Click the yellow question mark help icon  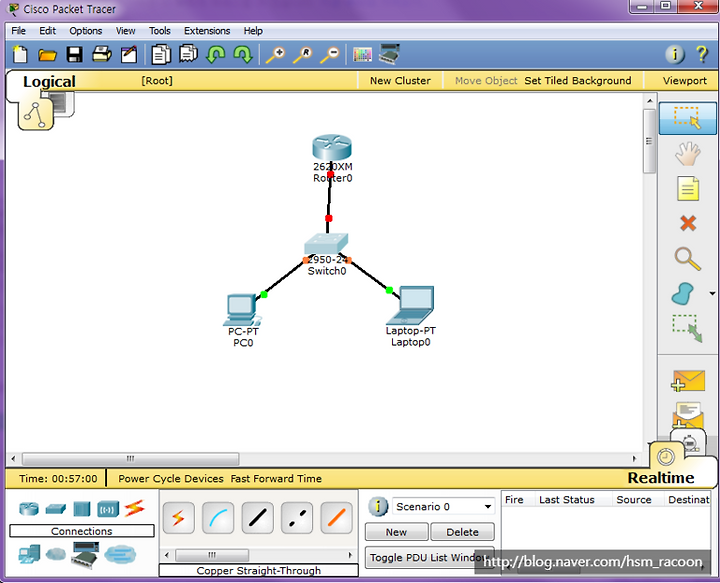pyautogui.click(x=702, y=54)
